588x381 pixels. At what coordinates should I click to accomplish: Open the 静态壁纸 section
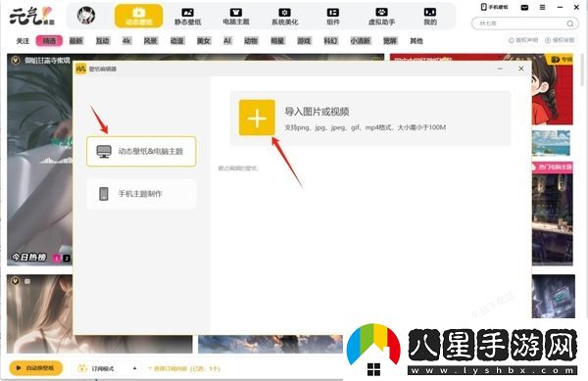coord(187,17)
